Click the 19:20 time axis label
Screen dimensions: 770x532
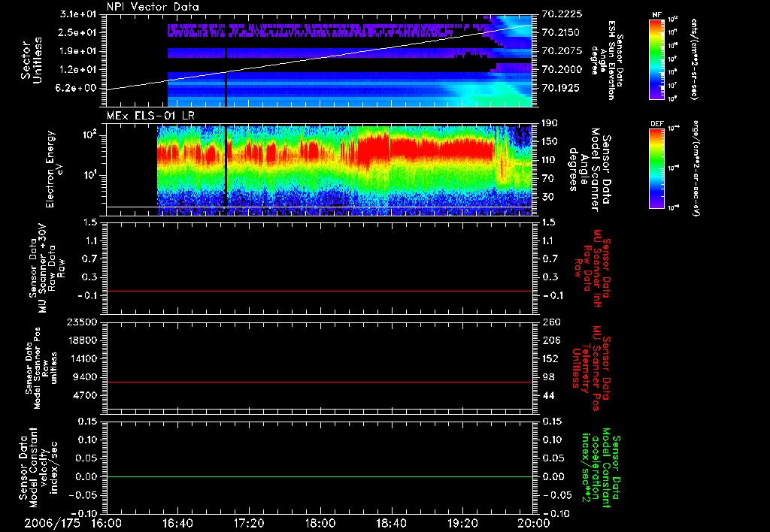pos(462,524)
